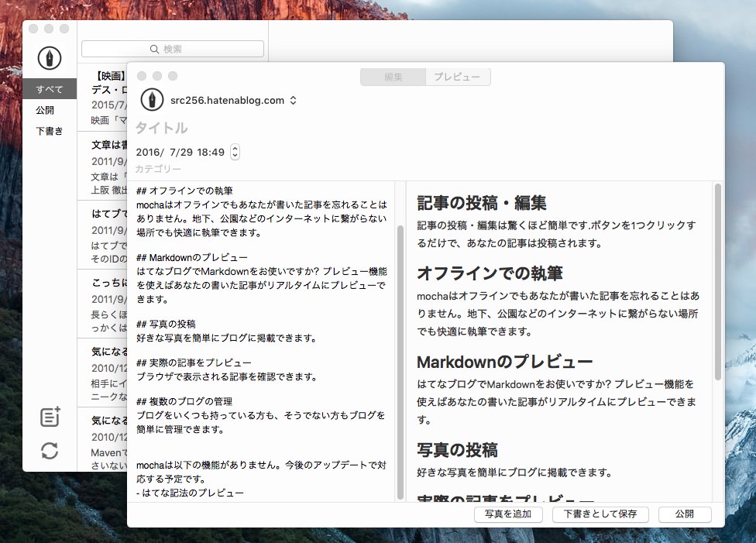Click the sync refresh icon in sidebar
Screen dimensions: 756x543
50,450
